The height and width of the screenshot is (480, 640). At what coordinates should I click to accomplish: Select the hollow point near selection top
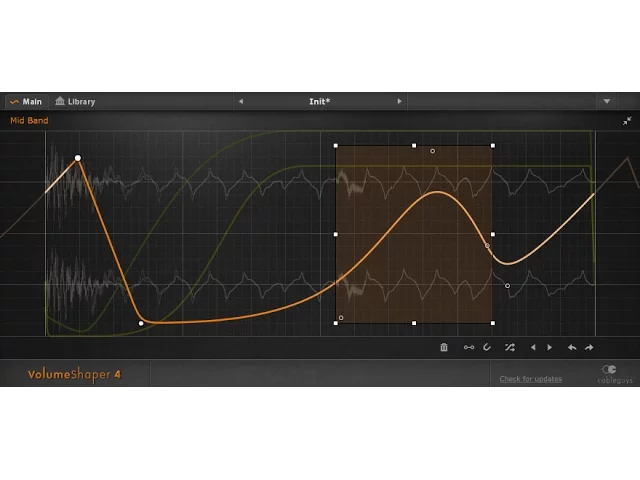click(433, 151)
